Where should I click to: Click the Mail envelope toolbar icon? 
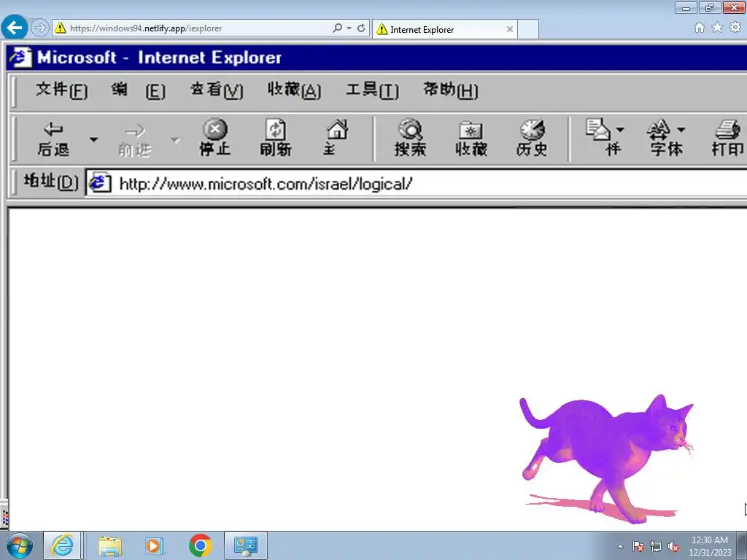click(598, 130)
